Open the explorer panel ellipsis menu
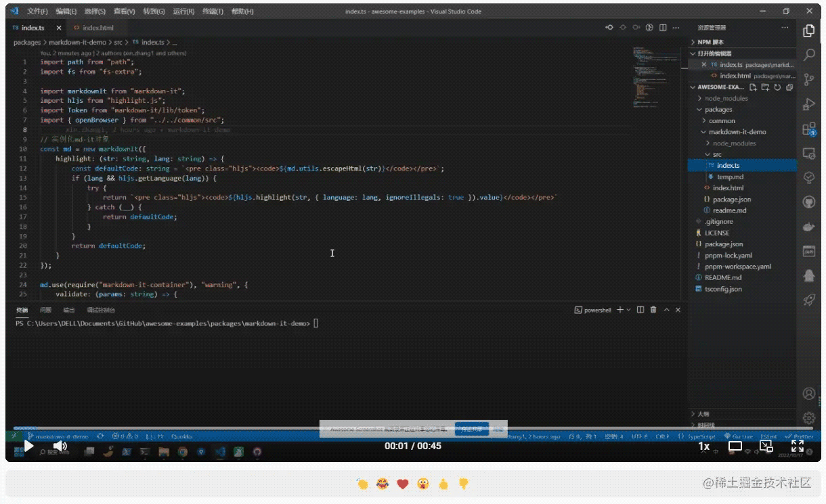826x504 pixels. (785, 28)
